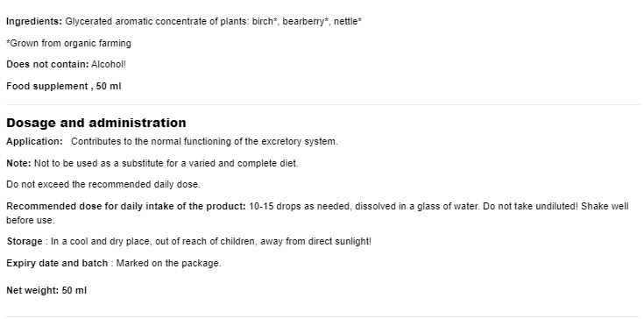The height and width of the screenshot is (319, 644).
Task: Select the Storage label
Action: point(25,241)
